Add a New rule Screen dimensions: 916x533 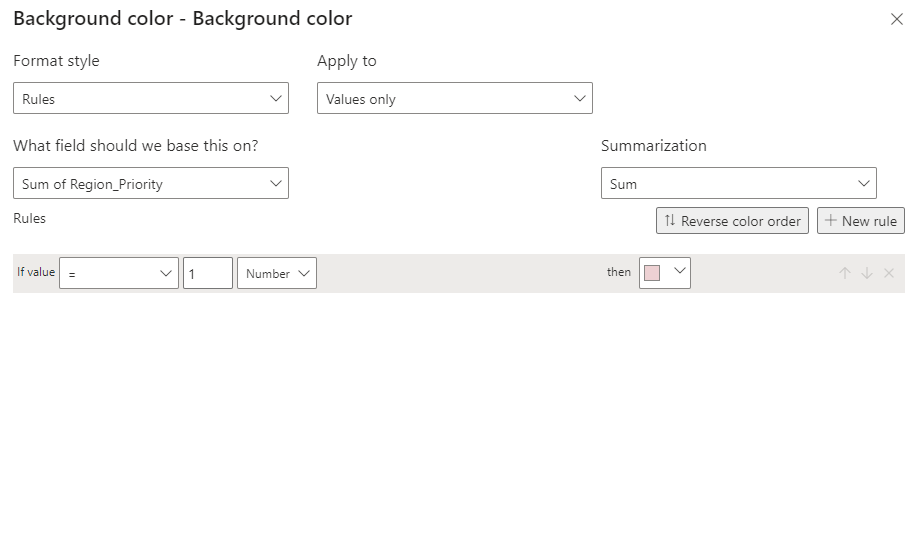click(861, 221)
